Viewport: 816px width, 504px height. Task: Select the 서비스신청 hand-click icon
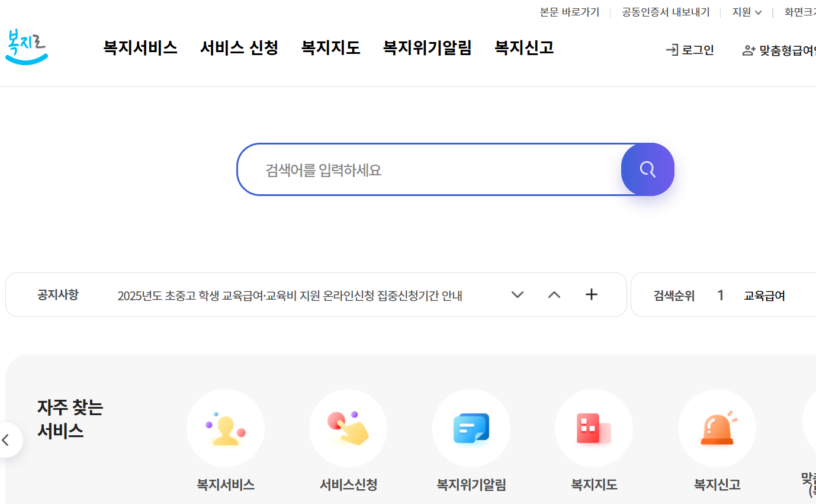coord(348,428)
